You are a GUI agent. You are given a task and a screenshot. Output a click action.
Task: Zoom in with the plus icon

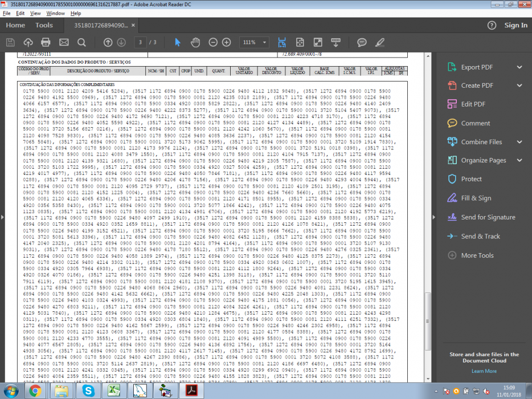pyautogui.click(x=226, y=42)
